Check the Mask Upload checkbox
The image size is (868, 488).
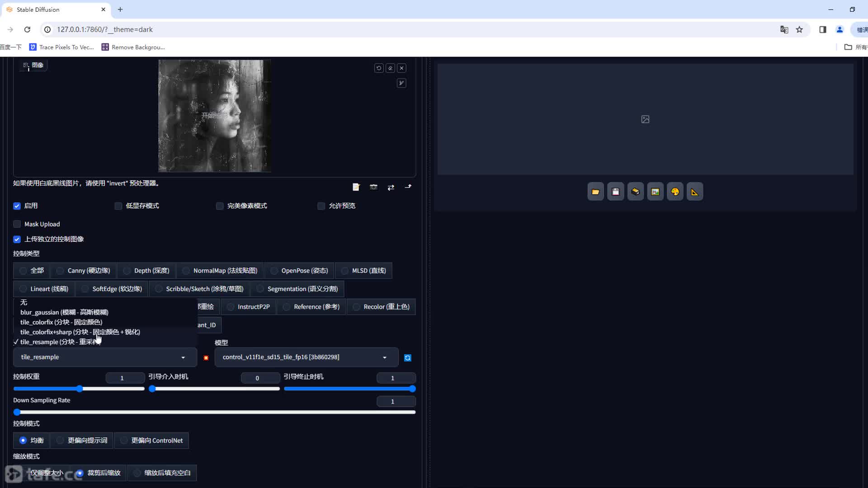tap(17, 224)
